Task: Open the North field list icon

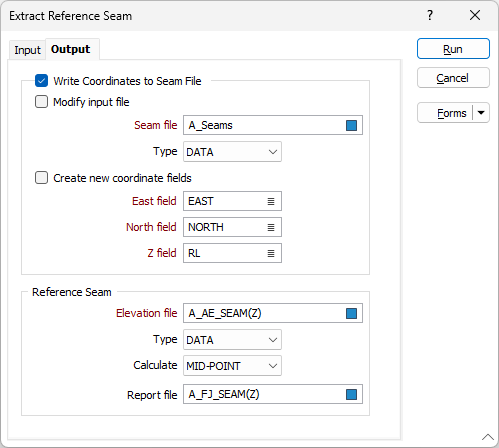Action: click(271, 227)
